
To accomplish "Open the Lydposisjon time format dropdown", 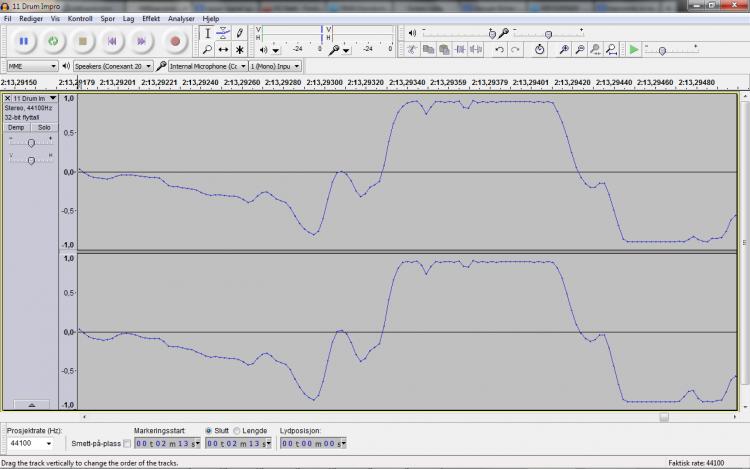I will [343, 444].
